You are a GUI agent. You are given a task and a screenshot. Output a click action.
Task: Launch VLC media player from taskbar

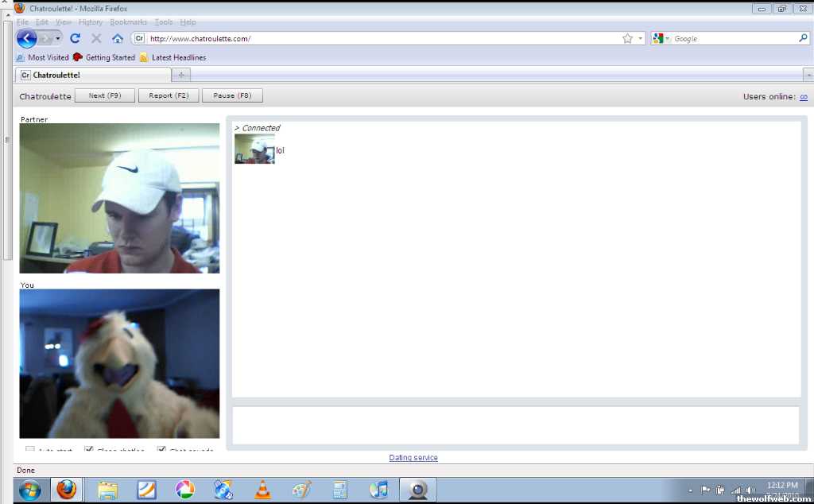tap(262, 490)
